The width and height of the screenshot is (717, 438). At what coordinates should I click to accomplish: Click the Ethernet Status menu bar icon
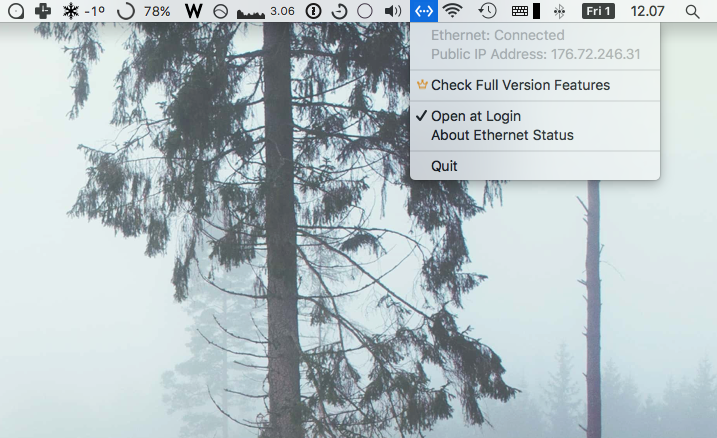click(424, 11)
